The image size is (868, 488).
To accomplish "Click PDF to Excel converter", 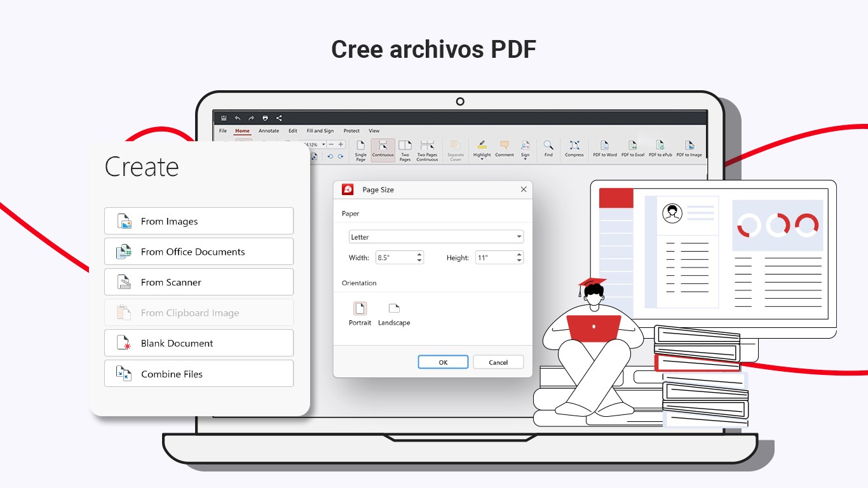I will (x=633, y=149).
